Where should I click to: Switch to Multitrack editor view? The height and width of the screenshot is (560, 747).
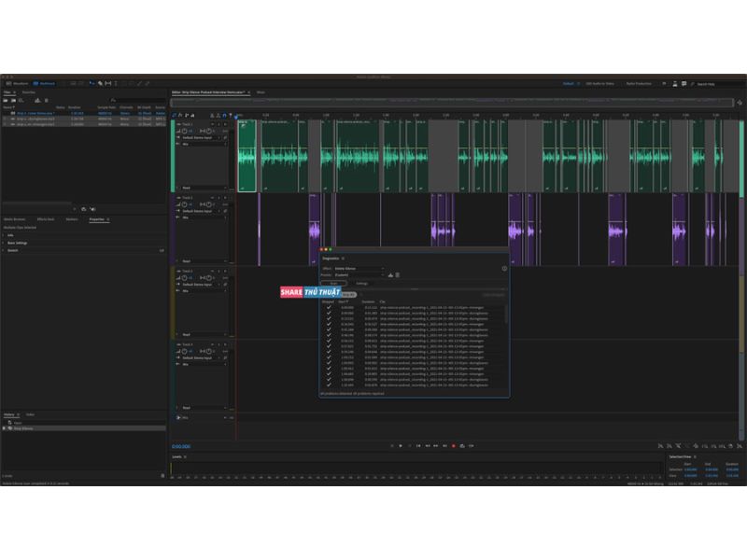point(46,83)
